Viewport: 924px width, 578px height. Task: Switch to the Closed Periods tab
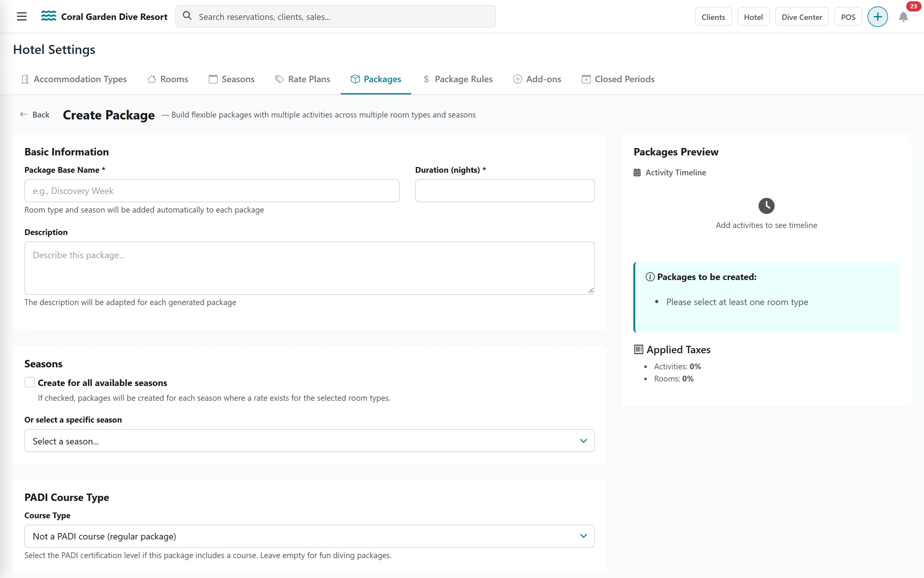618,79
